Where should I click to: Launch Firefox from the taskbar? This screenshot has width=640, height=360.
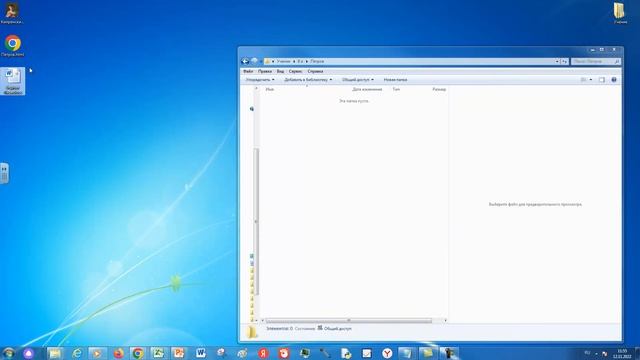[x=118, y=353]
